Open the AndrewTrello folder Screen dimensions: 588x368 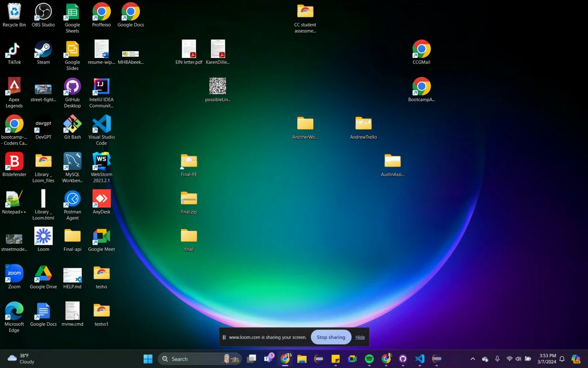[363, 127]
